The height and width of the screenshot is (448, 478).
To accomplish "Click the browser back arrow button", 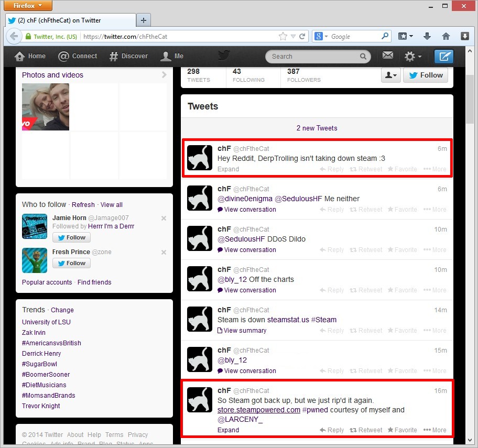I will (x=14, y=37).
